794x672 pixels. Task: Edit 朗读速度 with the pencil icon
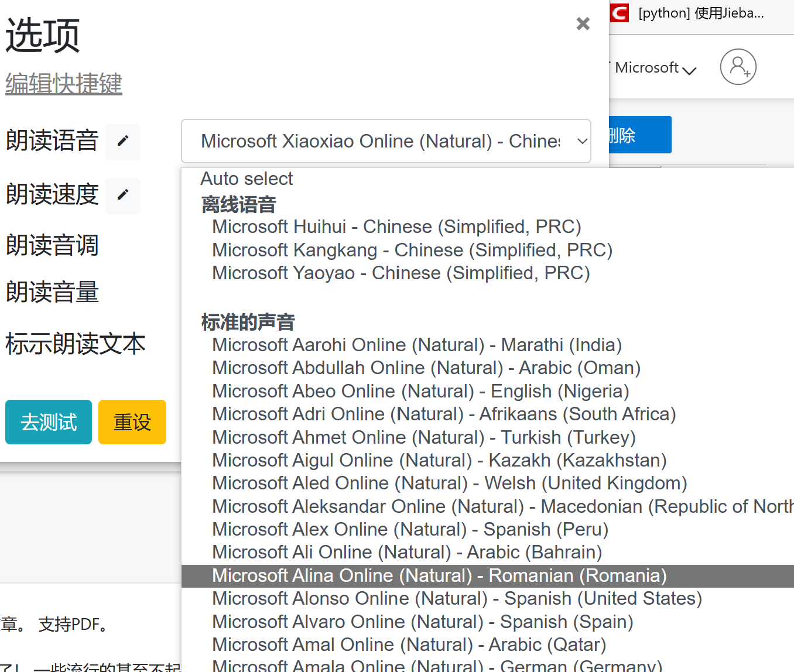[123, 196]
